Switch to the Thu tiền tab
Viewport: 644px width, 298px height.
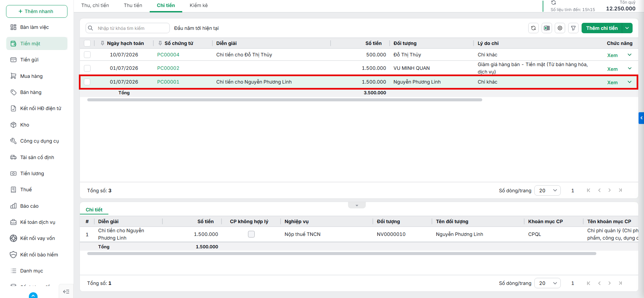click(133, 5)
